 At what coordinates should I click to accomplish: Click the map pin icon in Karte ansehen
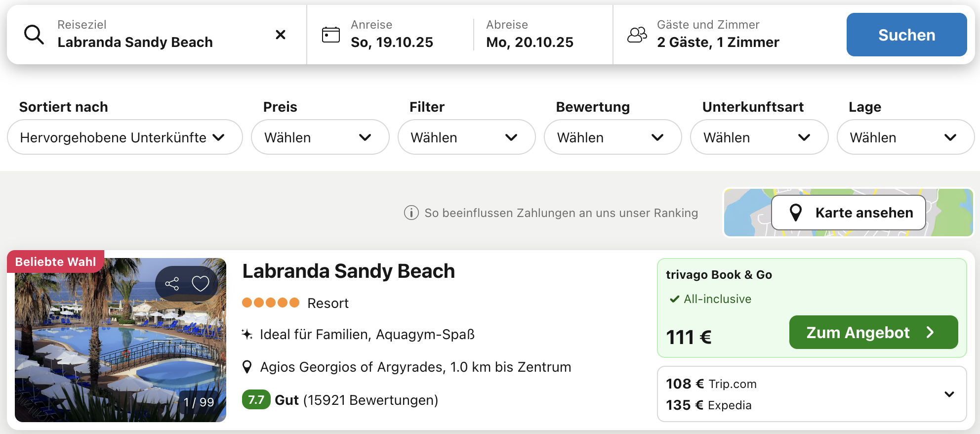[x=795, y=213]
